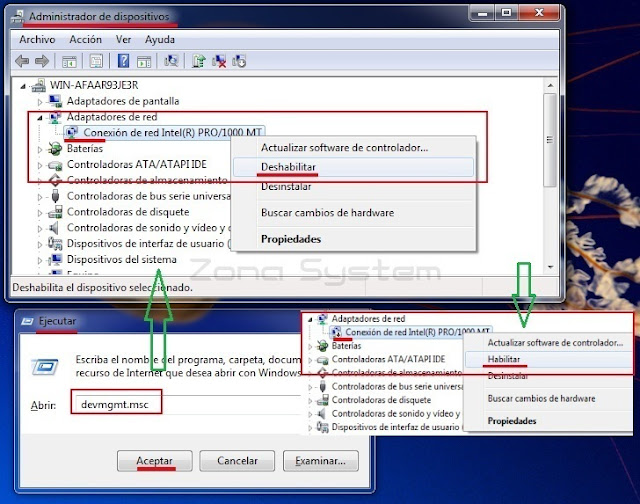
Task: Select Controladoras de almacenamiento in main window tree
Action: (147, 180)
